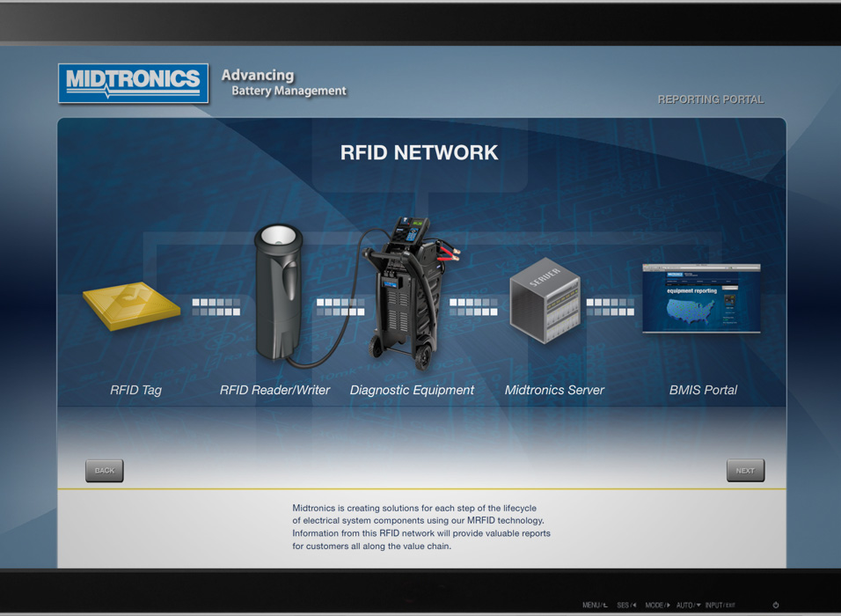841x616 pixels.
Task: Go back with the BACK button
Action: tap(105, 471)
